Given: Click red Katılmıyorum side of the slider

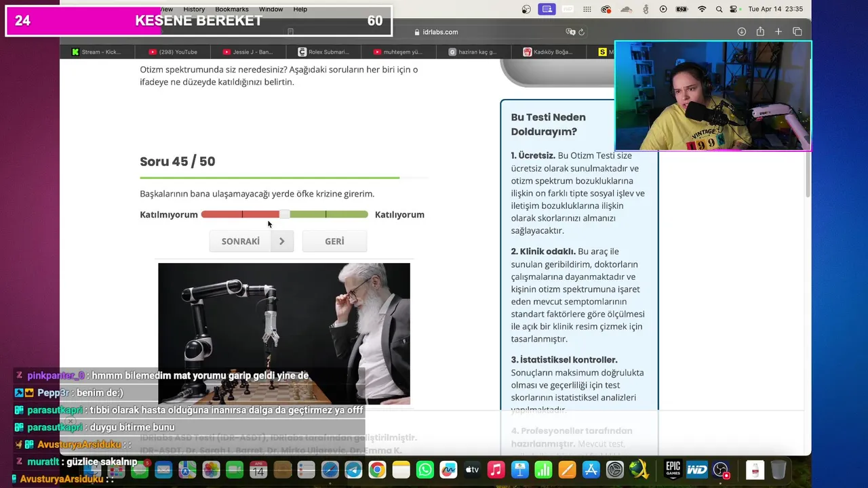Looking at the screenshot, I should [x=241, y=214].
